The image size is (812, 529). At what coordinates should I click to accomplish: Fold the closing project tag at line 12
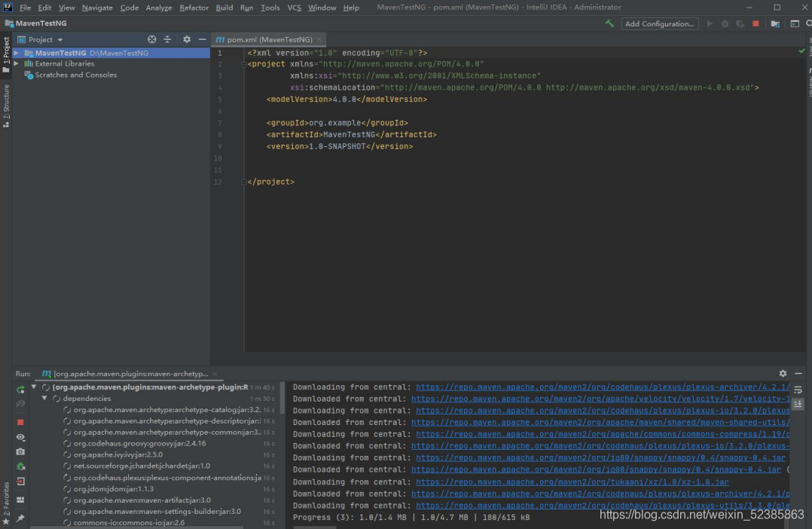(243, 182)
